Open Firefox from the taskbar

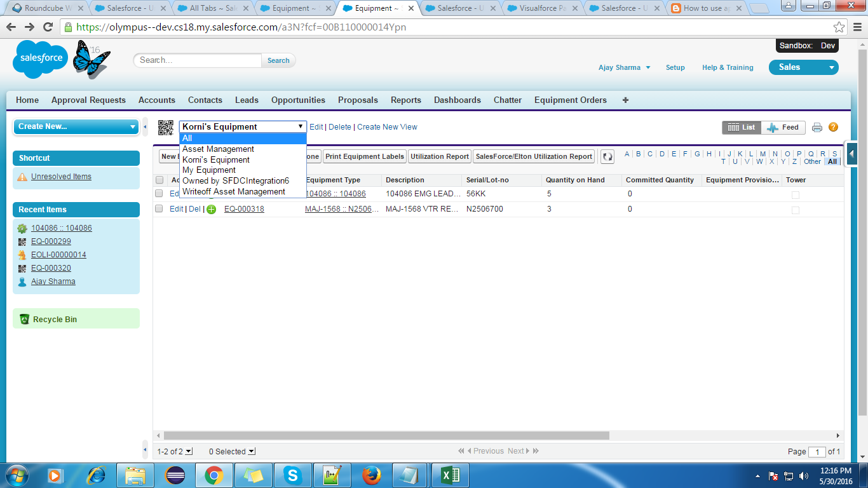pos(371,475)
